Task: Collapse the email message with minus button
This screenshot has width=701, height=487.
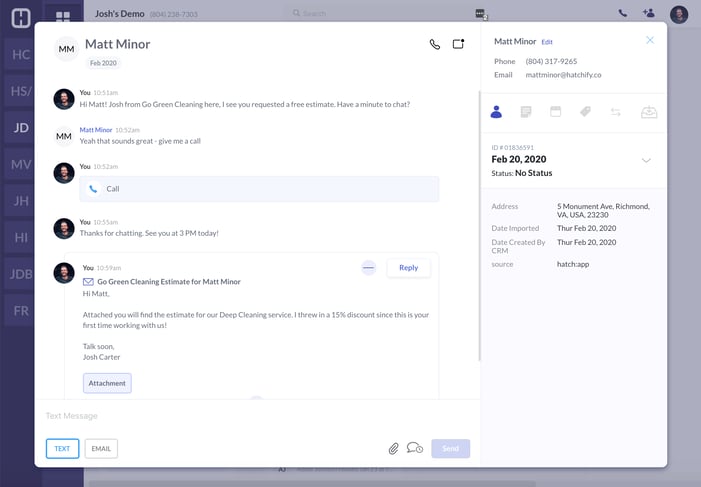Action: click(369, 268)
